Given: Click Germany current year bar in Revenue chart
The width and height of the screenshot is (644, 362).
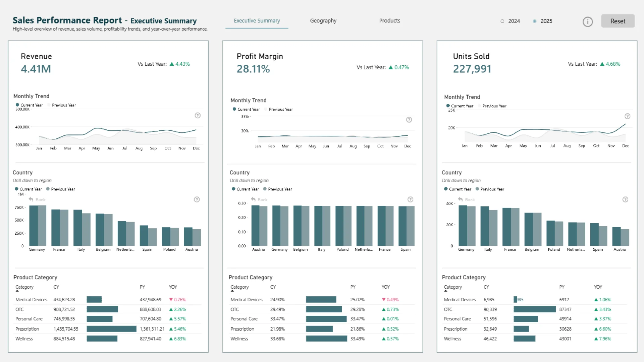Looking at the screenshot, I should coord(34,226).
